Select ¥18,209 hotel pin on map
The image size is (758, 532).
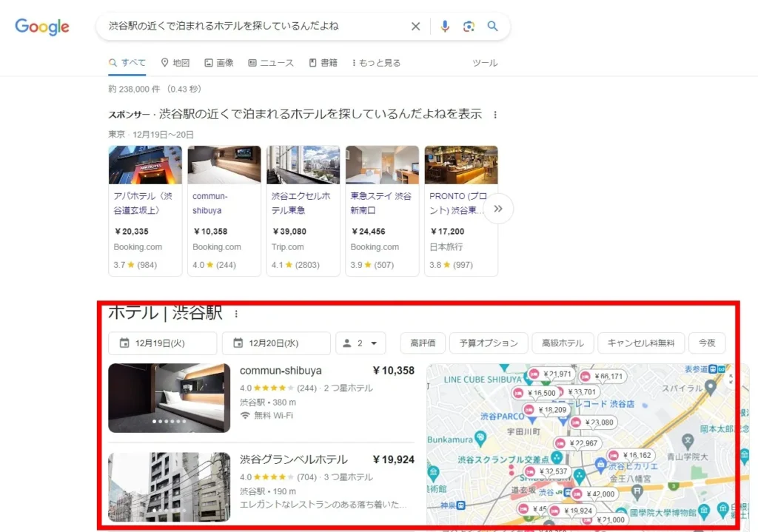click(x=547, y=410)
